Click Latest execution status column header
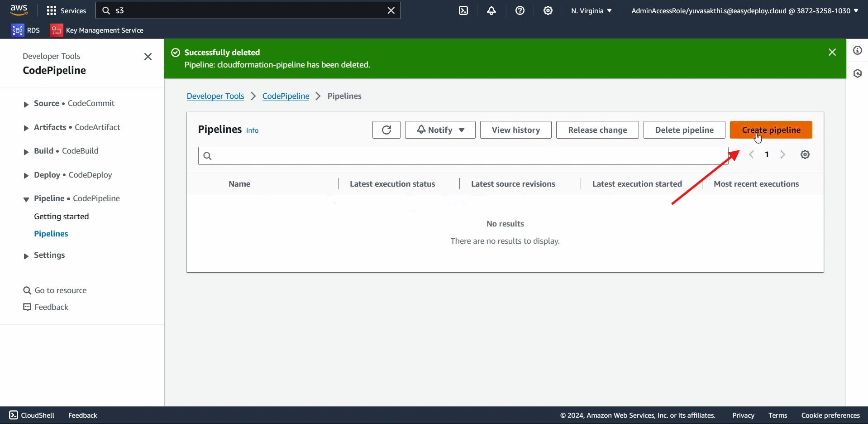The image size is (868, 424). 392,184
